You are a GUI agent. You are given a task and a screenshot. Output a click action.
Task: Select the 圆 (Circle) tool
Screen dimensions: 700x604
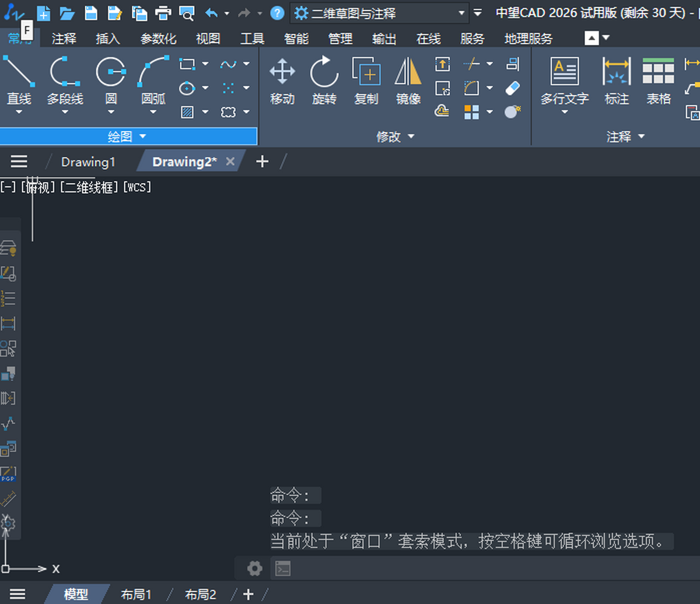coord(110,82)
